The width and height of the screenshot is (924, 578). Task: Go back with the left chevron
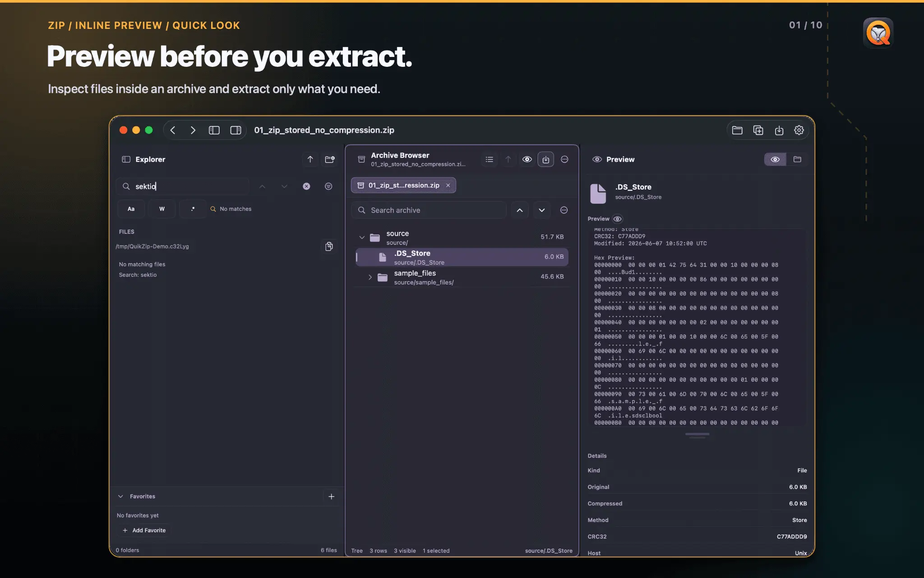pos(173,130)
